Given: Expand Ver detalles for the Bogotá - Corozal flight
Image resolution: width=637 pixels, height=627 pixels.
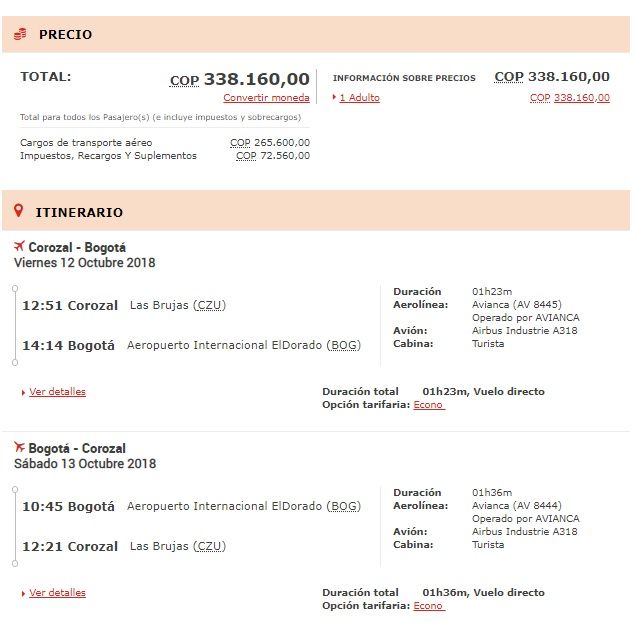Looking at the screenshot, I should [x=57, y=593].
